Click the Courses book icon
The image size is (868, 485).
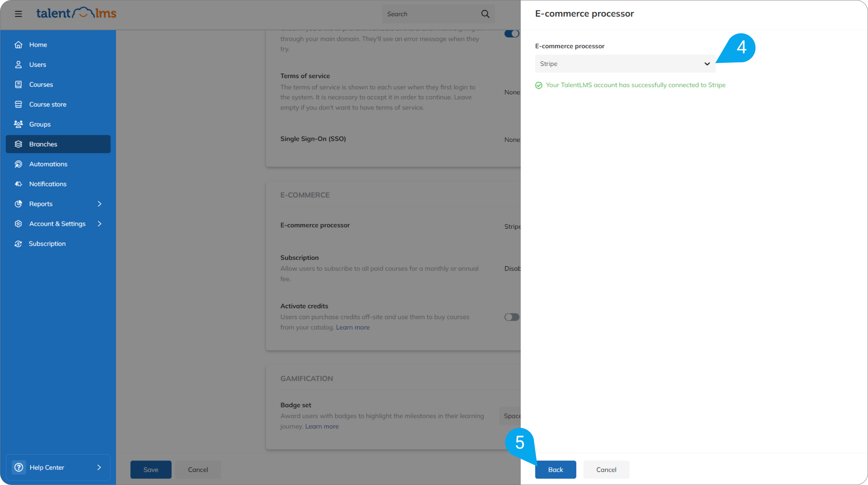pos(18,85)
